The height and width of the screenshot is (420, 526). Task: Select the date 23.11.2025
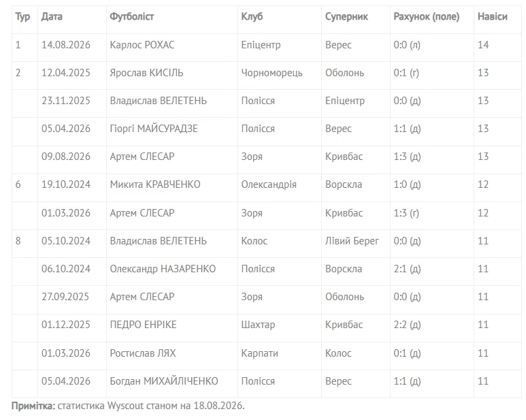pos(66,100)
